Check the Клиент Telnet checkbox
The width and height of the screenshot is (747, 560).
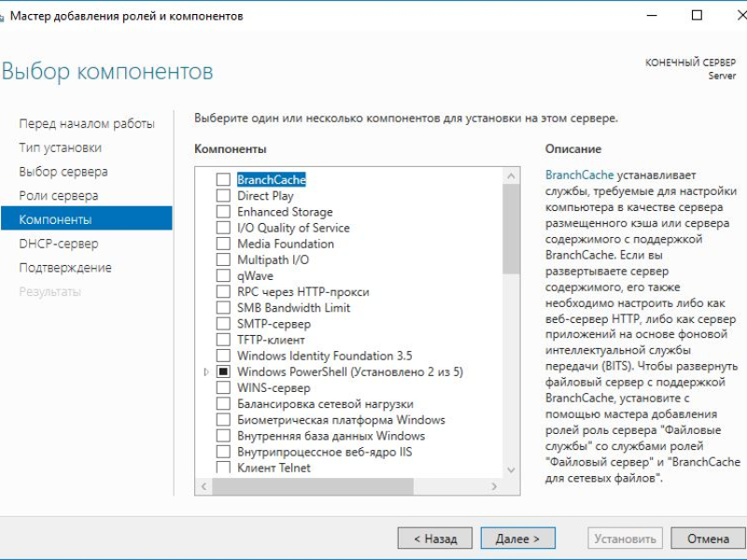pos(223,468)
